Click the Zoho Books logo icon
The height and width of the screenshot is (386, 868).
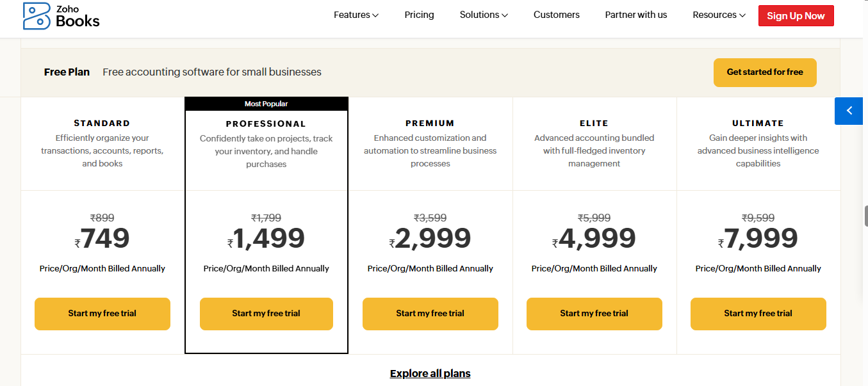37,16
